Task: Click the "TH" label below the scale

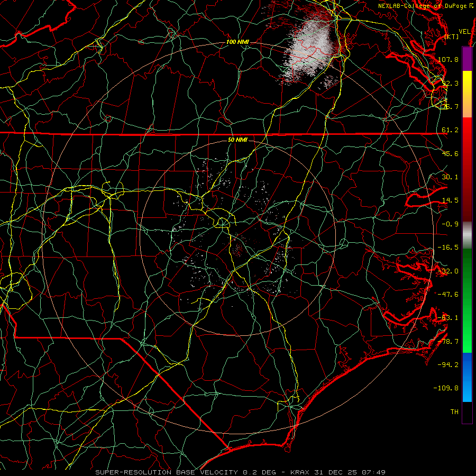Action: (454, 412)
